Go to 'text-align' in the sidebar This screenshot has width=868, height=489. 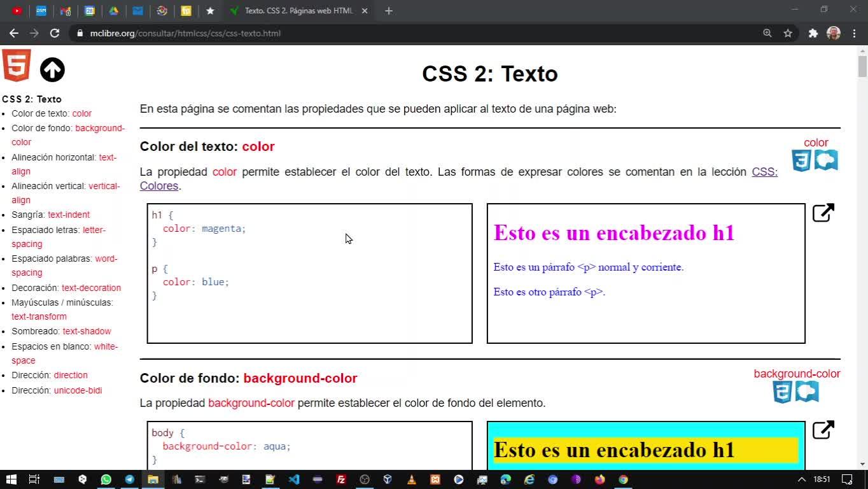click(64, 164)
